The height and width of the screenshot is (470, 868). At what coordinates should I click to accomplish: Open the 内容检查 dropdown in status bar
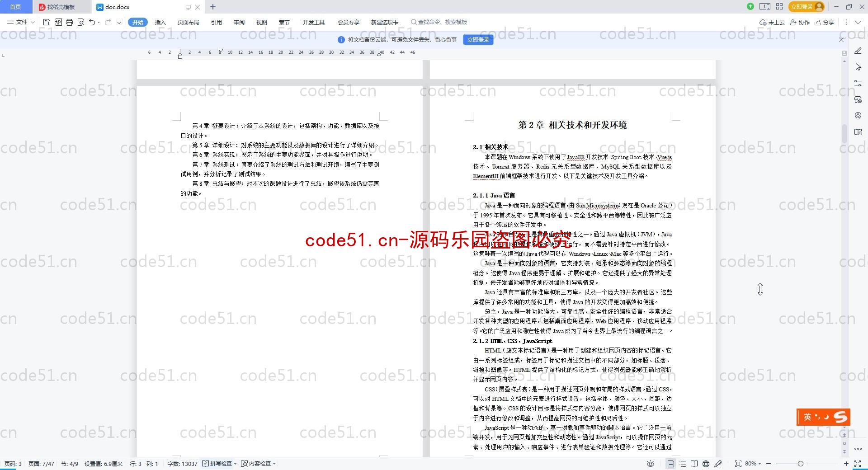pyautogui.click(x=258, y=464)
